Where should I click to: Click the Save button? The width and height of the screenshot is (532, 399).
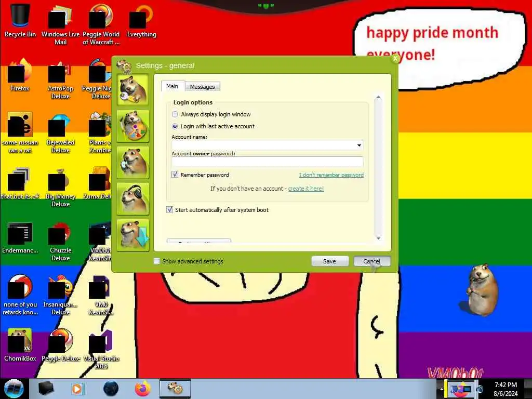coord(329,261)
